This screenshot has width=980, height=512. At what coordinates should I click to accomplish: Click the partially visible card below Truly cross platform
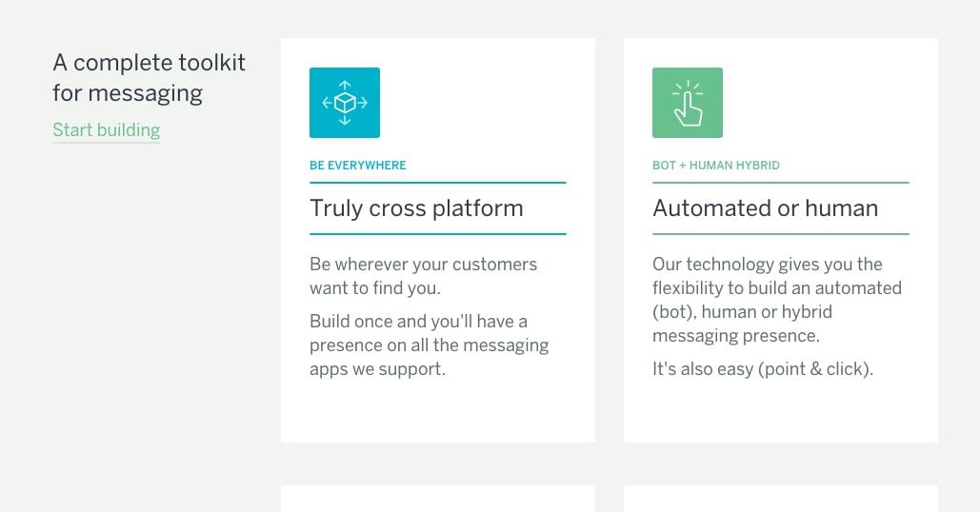[438, 499]
